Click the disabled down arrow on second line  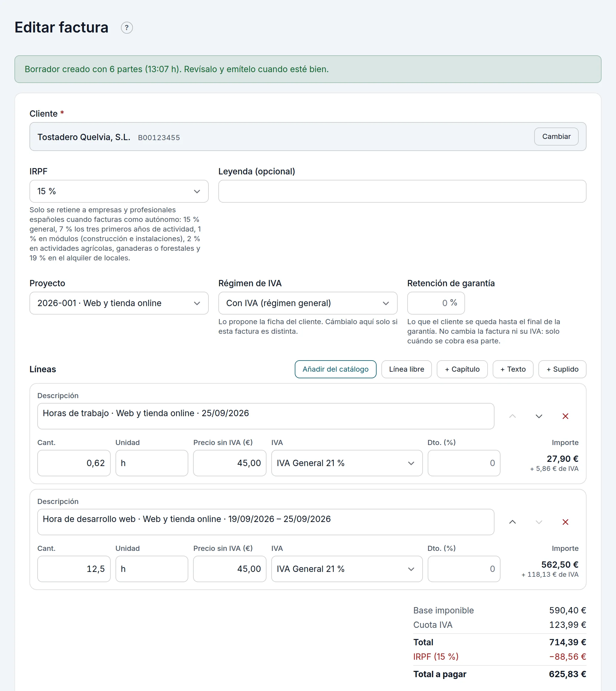tap(538, 522)
